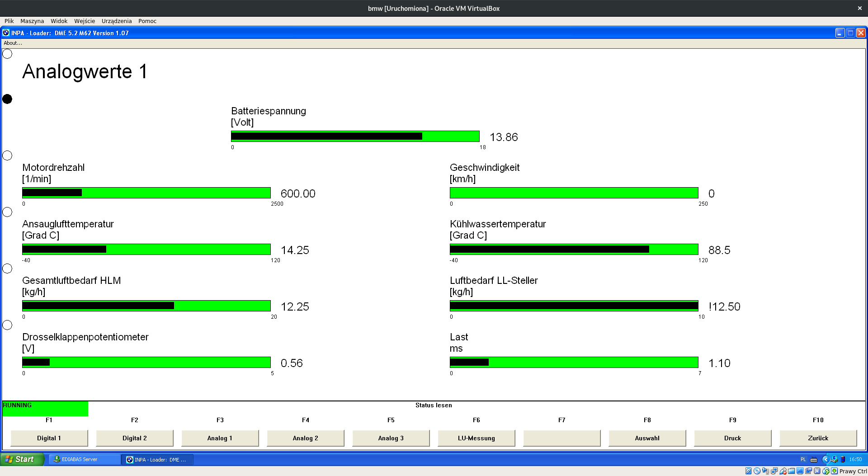Click the VirtualBox USB devices status icon
This screenshot has width=868, height=476.
783,471
